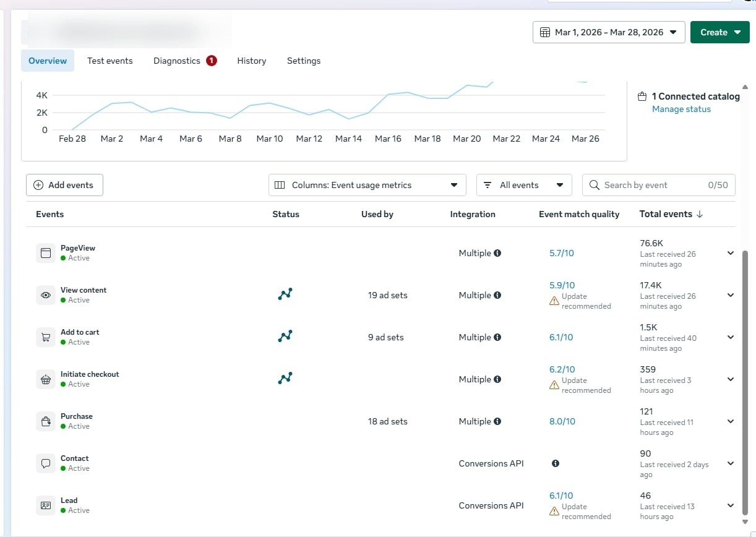Open Add to cart 6.1/10 match quality link

pos(561,337)
